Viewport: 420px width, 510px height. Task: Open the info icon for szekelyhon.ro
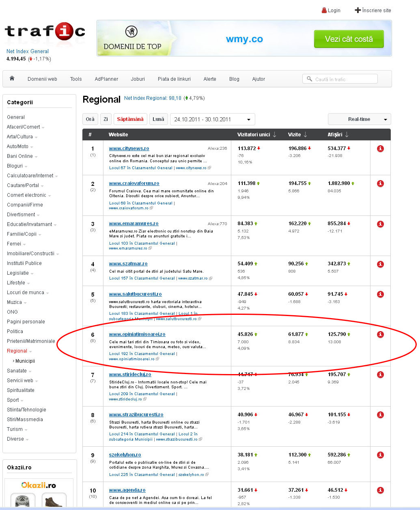380,455
